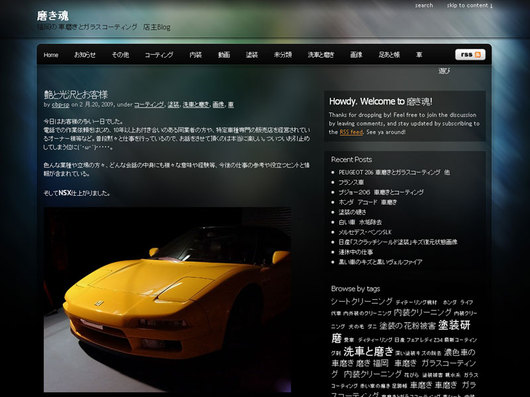Click the large 洗車と磨き tag in tag cloud
The image size is (530, 397).
pos(368,351)
